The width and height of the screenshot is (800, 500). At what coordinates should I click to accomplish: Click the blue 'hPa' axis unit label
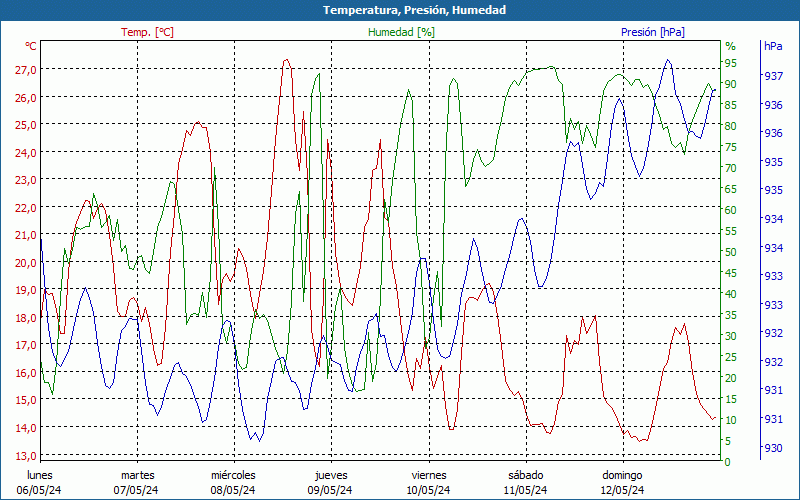tap(773, 46)
